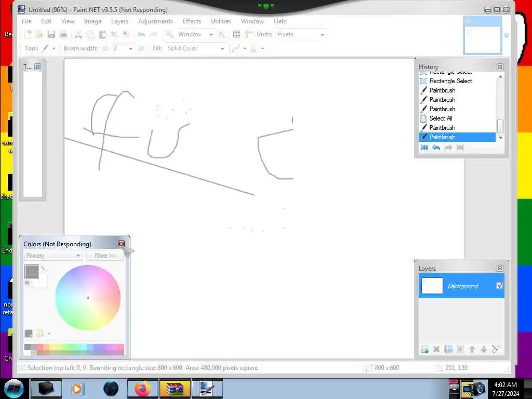The image size is (532, 399).
Task: Open the Units Pixels dropdown
Action: pos(301,34)
